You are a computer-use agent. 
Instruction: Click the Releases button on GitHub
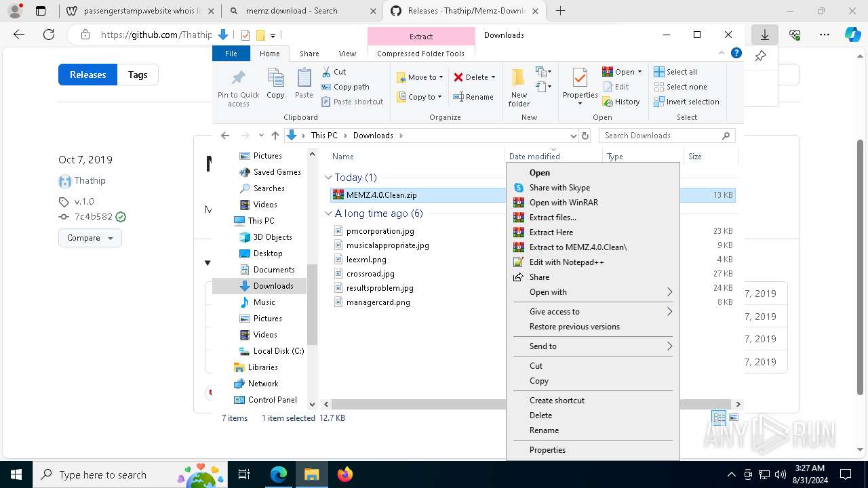coord(87,75)
